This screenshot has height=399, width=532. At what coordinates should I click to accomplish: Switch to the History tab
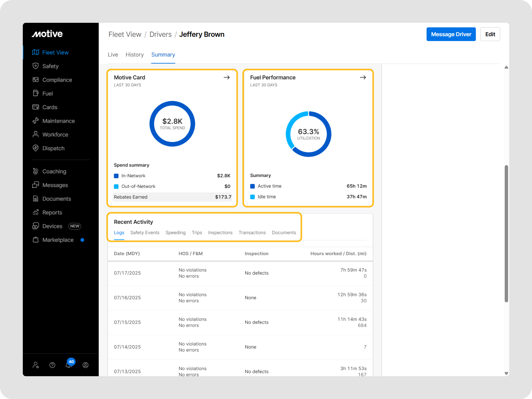pos(135,55)
